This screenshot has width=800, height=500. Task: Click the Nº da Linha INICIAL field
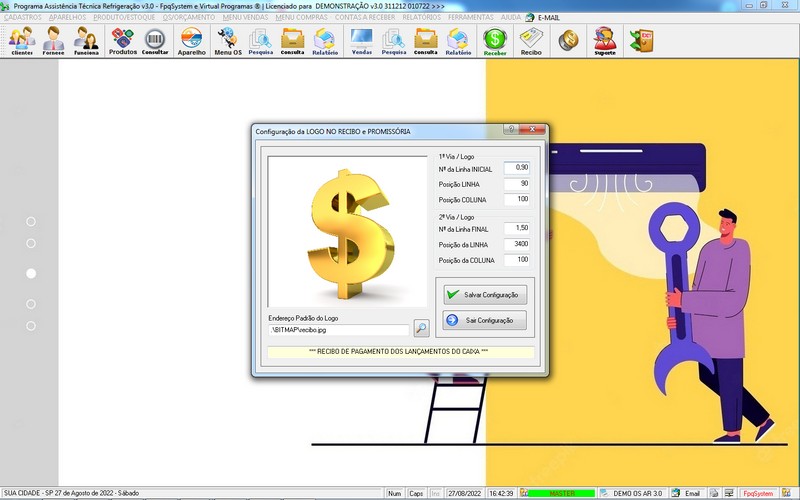[516, 168]
